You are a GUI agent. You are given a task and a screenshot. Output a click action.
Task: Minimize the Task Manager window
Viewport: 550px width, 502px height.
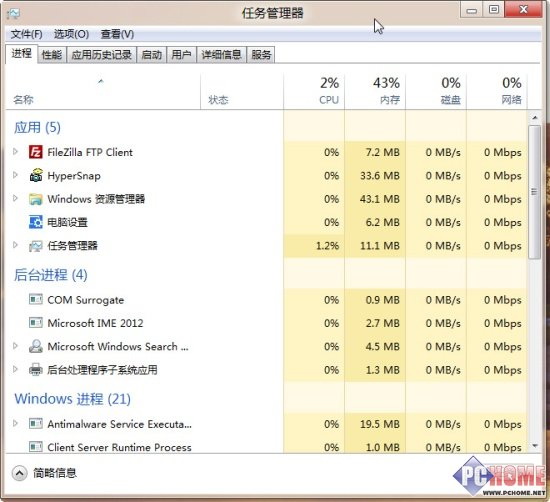tap(471, 10)
